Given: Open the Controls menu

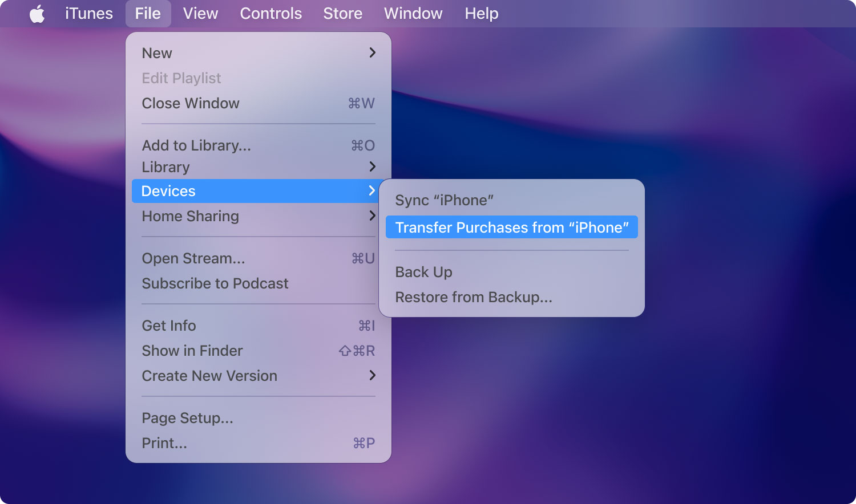Looking at the screenshot, I should point(270,14).
